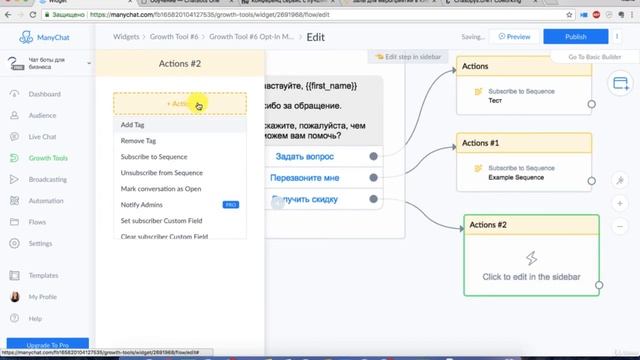640x360 pixels.
Task: Open the Automation sidebar icon
Action: coord(14,200)
